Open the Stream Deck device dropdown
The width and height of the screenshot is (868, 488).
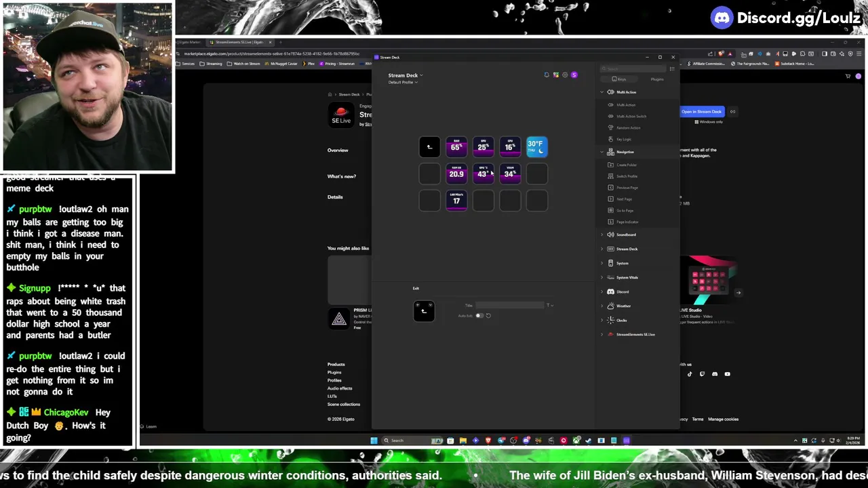tap(406, 75)
